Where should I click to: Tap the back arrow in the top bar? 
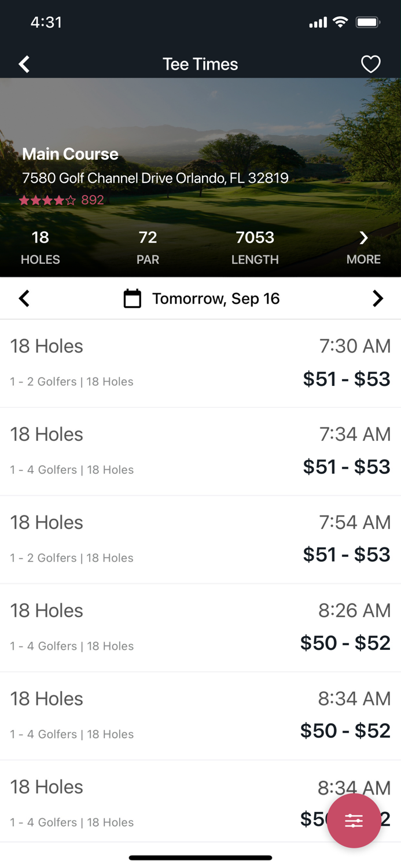24,64
